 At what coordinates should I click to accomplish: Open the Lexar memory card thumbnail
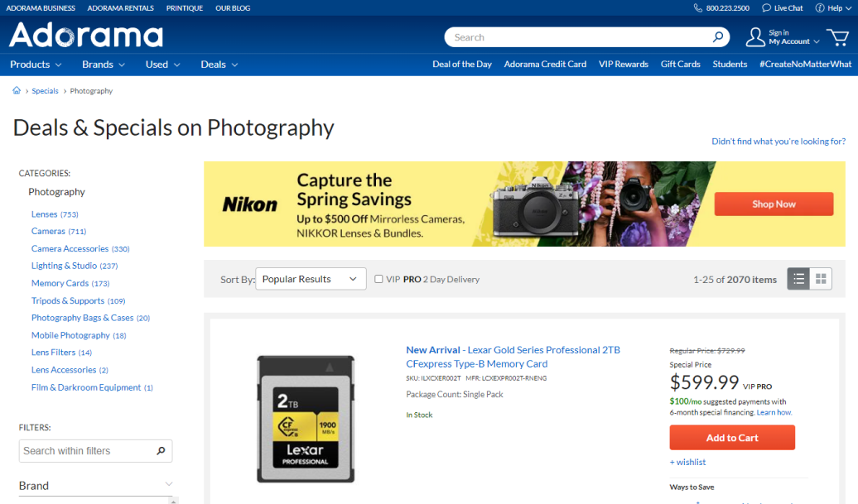tap(306, 419)
